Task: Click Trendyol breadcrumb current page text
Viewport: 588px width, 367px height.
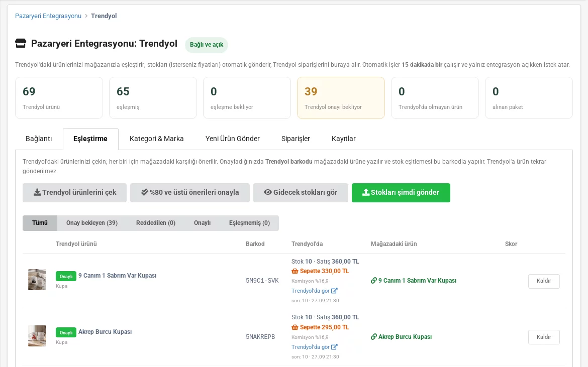Action: (x=104, y=16)
